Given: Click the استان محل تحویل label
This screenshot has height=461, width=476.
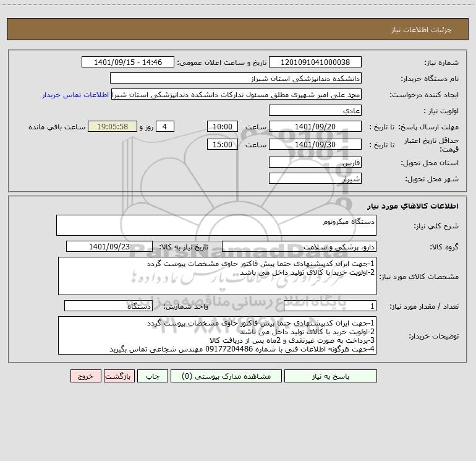Looking at the screenshot, I should coord(430,163).
